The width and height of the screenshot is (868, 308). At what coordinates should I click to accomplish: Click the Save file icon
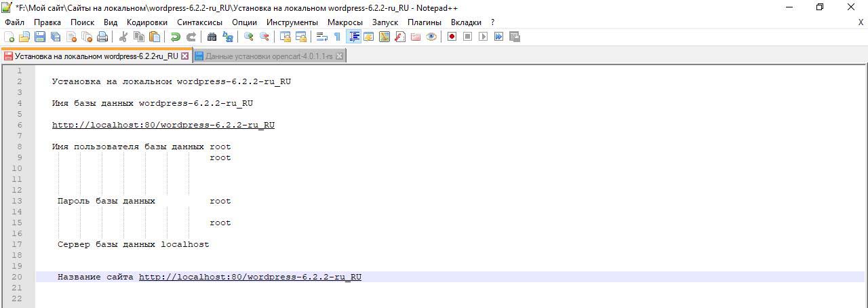40,37
